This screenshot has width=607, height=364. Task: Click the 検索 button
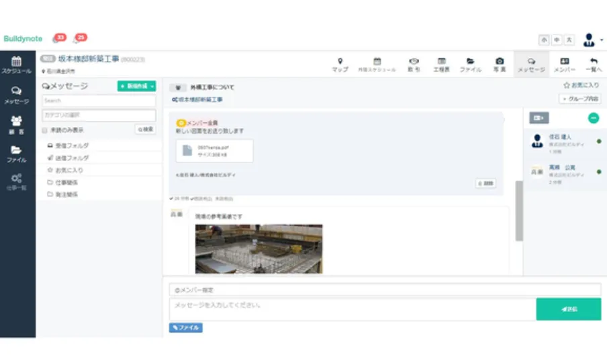146,130
